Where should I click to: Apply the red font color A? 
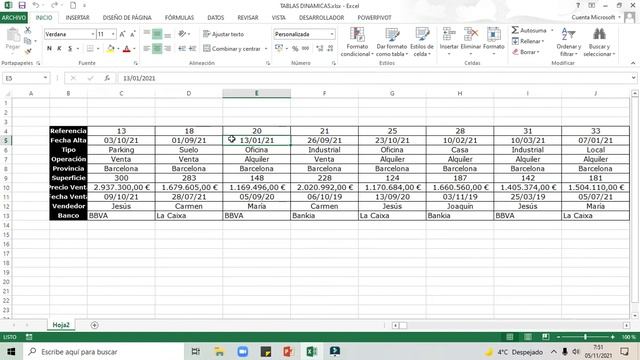(x=127, y=49)
